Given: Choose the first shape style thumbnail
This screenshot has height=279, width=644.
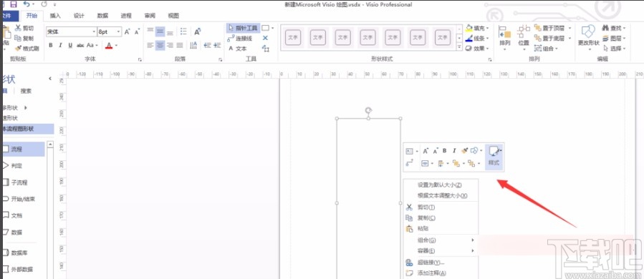Looking at the screenshot, I should [x=293, y=38].
